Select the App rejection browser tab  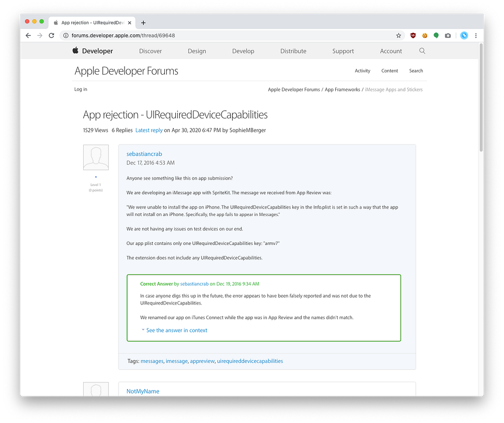pos(92,23)
